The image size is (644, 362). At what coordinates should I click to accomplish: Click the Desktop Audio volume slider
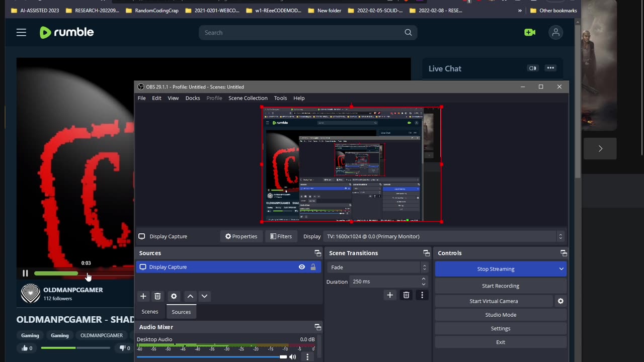click(212, 357)
